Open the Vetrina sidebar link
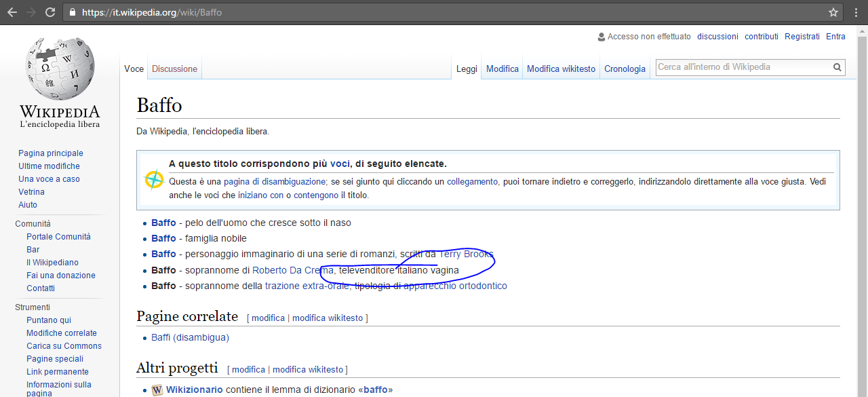Screen dimensions: 868x397 (x=31, y=192)
